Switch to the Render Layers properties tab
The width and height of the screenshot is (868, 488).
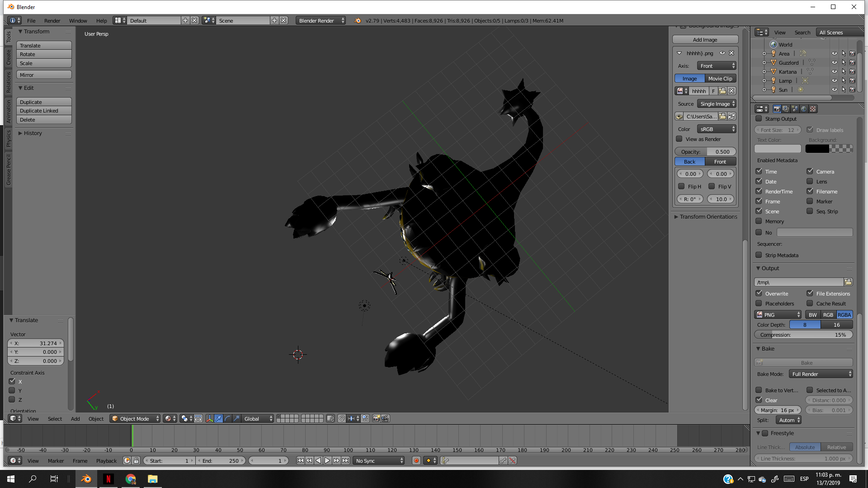[x=785, y=108]
